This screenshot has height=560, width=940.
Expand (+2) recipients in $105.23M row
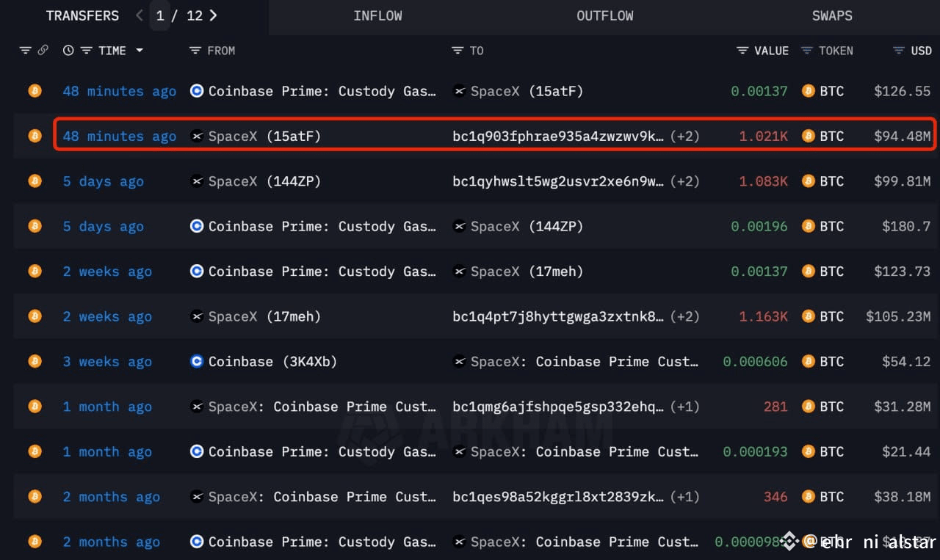click(x=684, y=316)
